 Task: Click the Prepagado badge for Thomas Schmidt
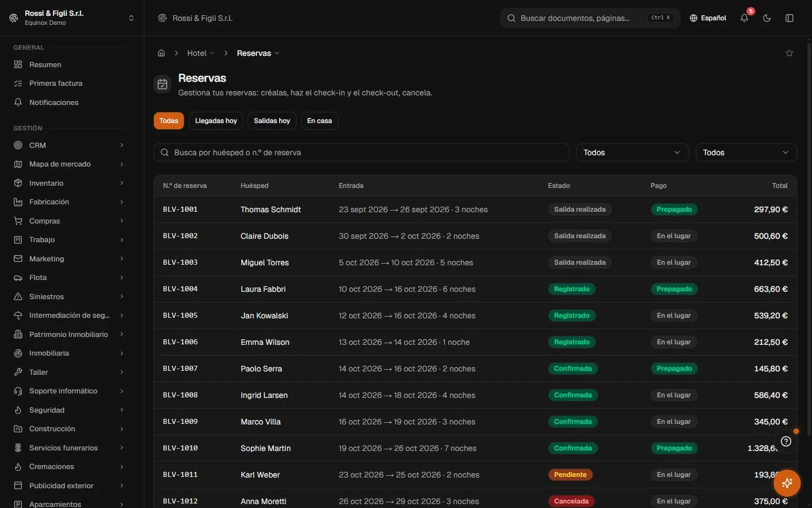pyautogui.click(x=674, y=209)
